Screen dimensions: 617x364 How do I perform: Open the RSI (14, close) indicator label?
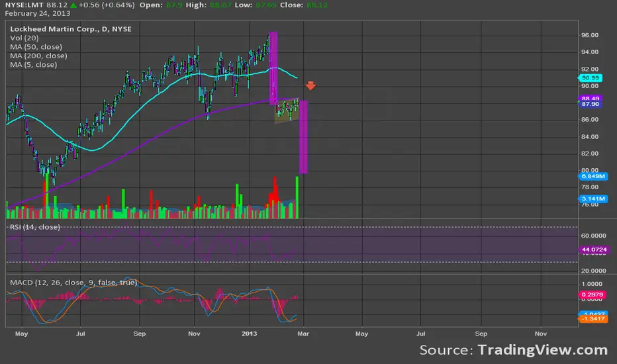click(x=35, y=227)
